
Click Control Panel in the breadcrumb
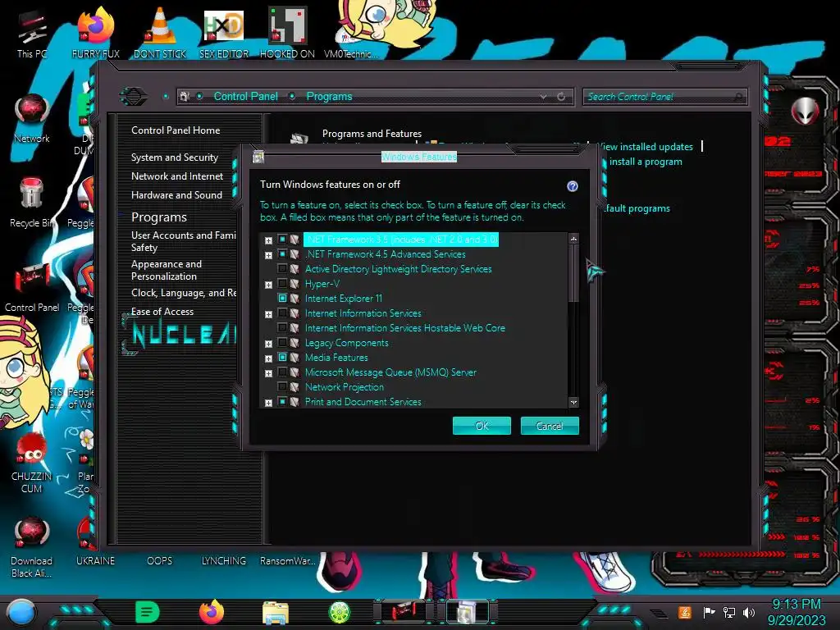point(246,97)
